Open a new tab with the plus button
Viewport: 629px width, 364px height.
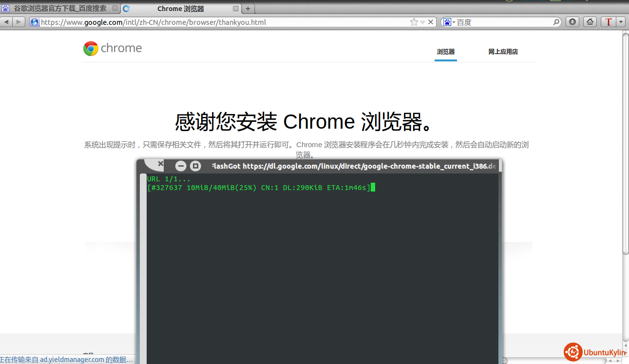click(248, 9)
